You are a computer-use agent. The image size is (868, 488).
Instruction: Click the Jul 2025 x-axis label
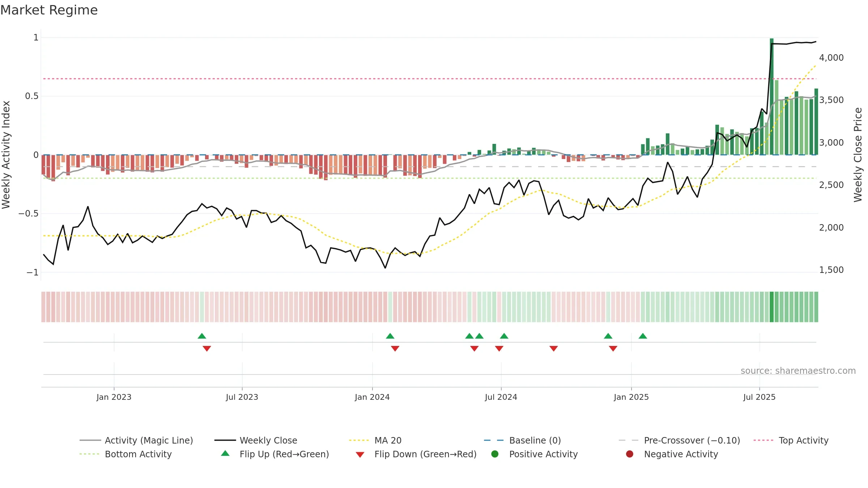tap(759, 397)
